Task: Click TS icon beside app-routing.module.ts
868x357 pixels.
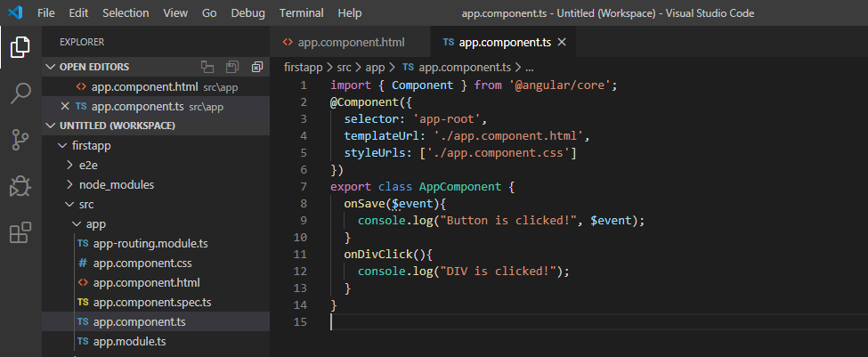Action: 83,244
